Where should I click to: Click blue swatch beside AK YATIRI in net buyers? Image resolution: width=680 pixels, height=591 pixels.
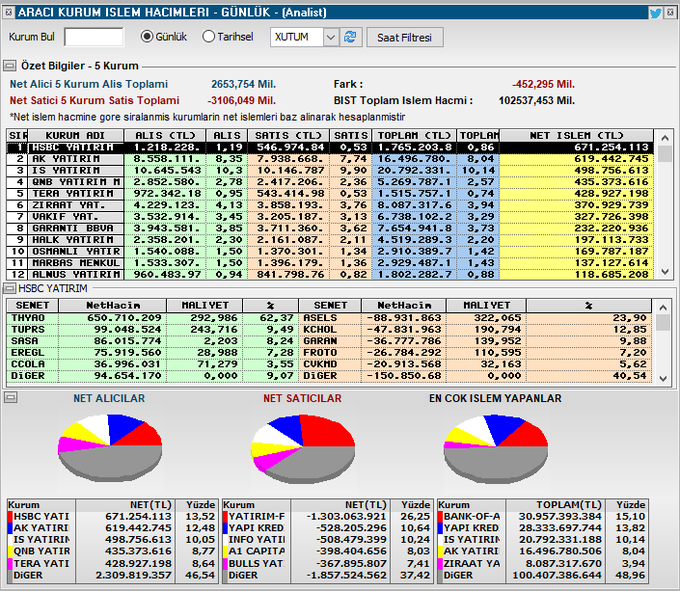click(10, 528)
